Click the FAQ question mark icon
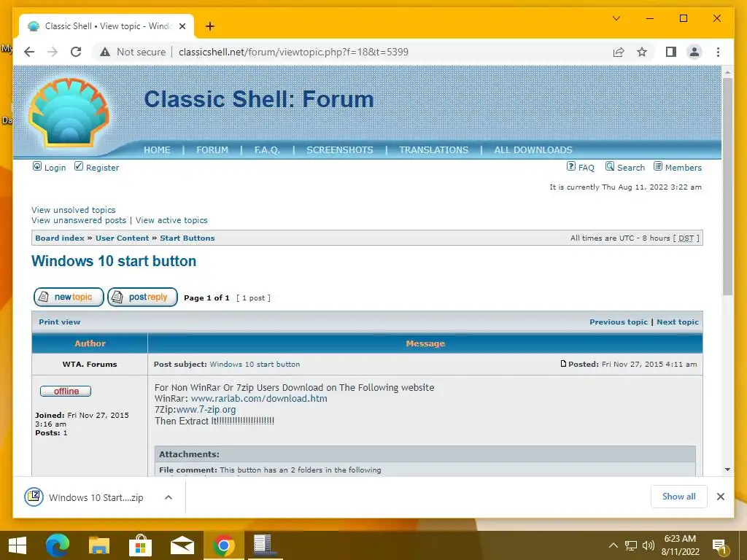Screen dimensions: 747x560 pyautogui.click(x=570, y=166)
